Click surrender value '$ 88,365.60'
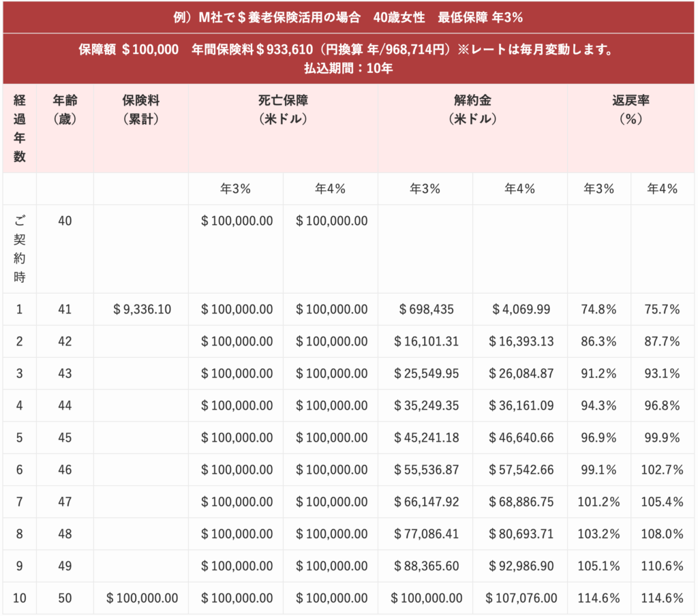The image size is (698, 616). (426, 566)
